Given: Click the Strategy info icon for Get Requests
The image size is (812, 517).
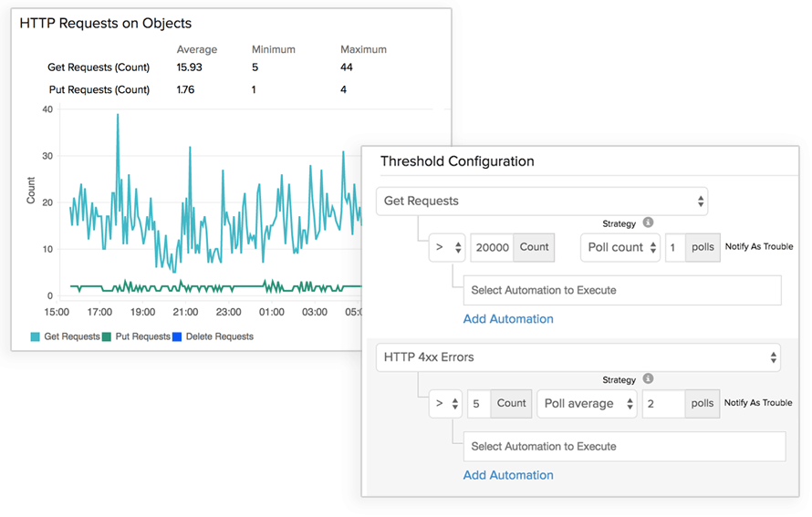Looking at the screenshot, I should [648, 222].
